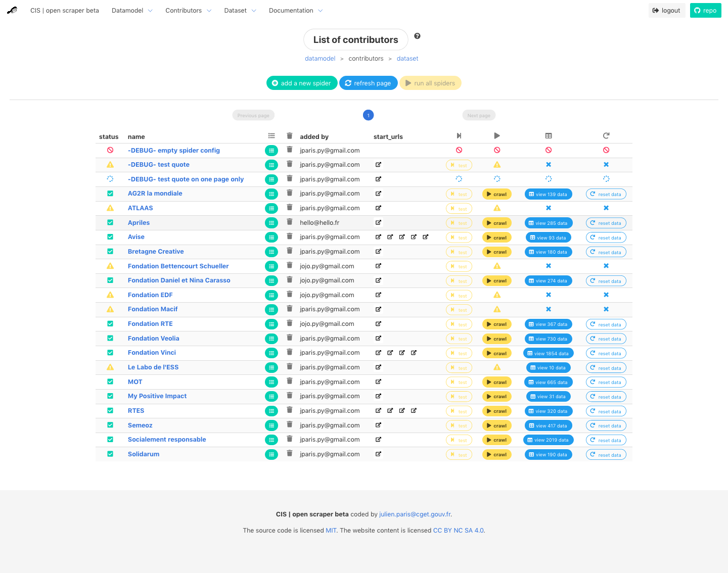The image size is (728, 573).
Task: Click the help question mark icon
Action: (x=417, y=36)
